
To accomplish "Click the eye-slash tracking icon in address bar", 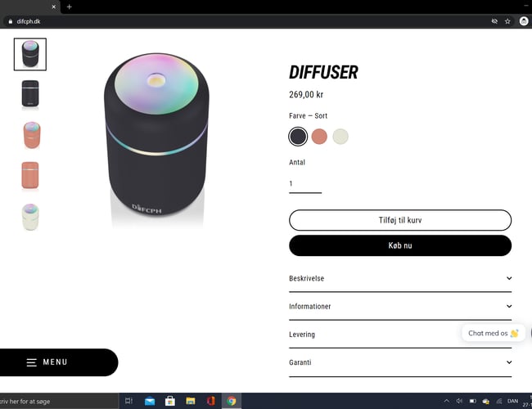I will (494, 21).
